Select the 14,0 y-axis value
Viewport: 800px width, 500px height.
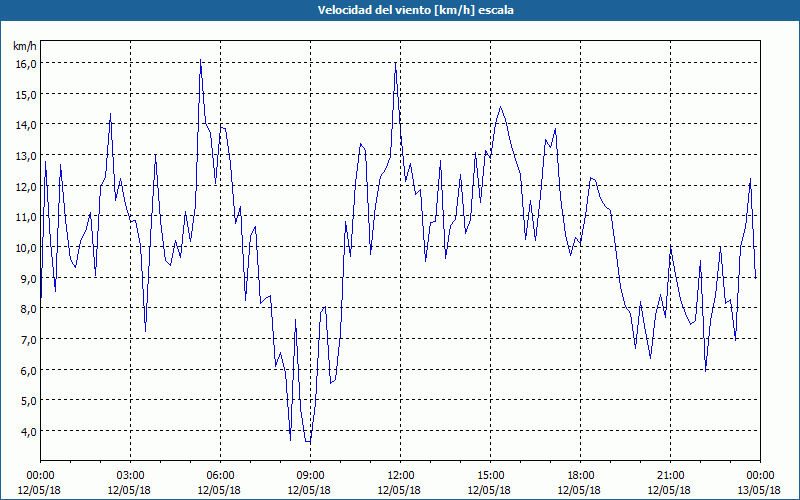pyautogui.click(x=26, y=125)
